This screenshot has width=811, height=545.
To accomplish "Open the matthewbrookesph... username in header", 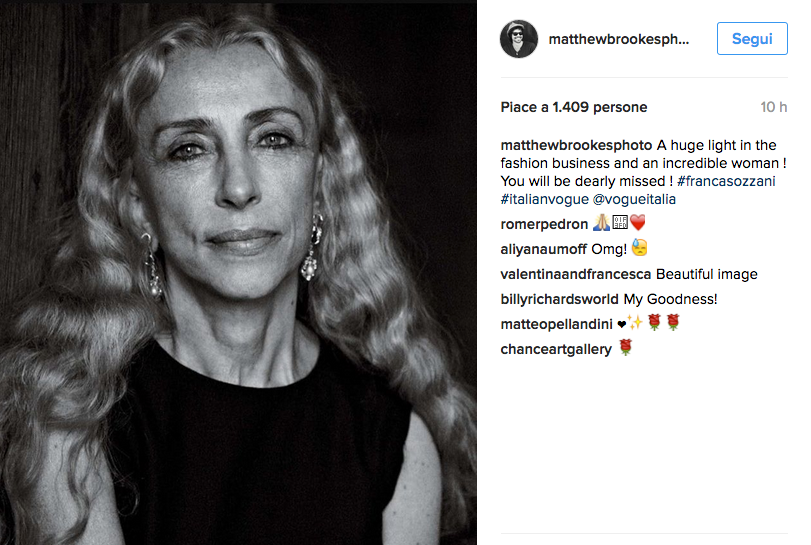I will point(619,39).
